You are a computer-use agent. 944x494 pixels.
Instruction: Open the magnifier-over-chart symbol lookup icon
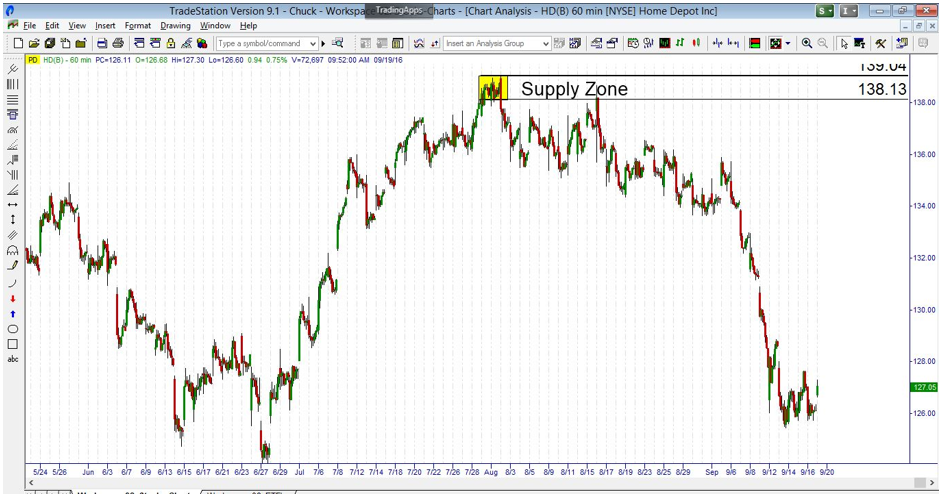338,43
